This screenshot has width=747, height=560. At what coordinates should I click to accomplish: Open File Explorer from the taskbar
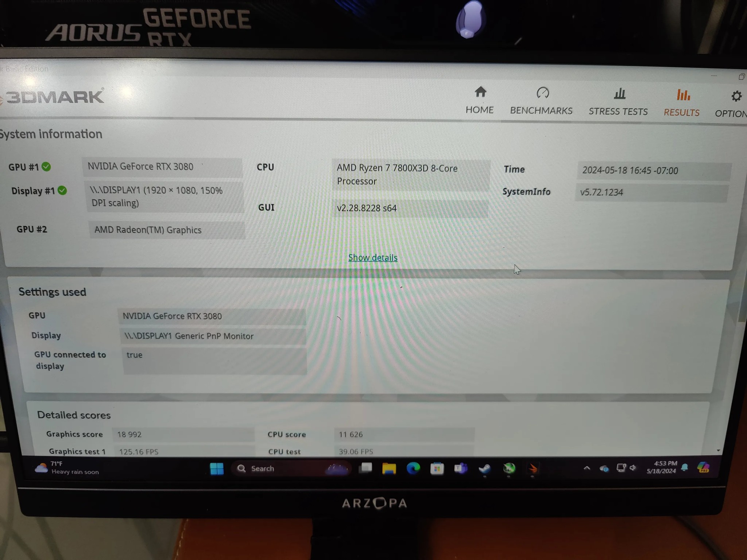point(389,468)
